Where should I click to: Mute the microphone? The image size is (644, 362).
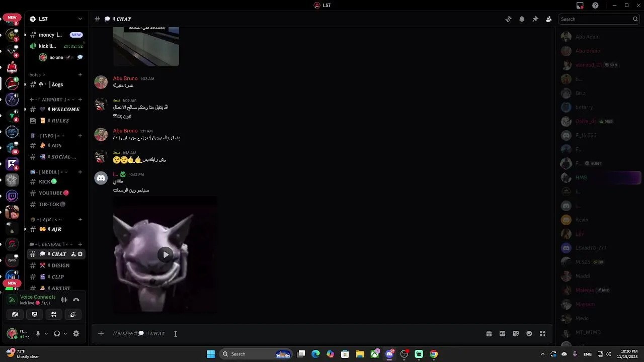click(38, 333)
